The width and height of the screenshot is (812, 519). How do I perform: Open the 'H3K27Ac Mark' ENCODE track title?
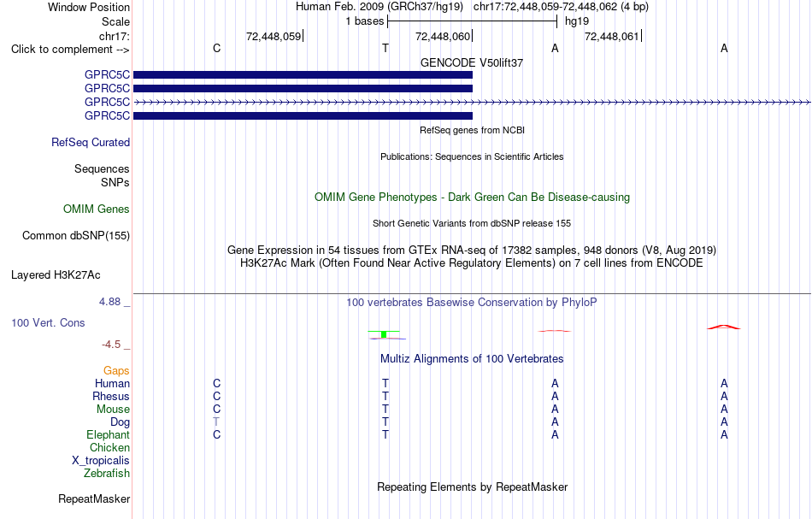[x=472, y=263]
